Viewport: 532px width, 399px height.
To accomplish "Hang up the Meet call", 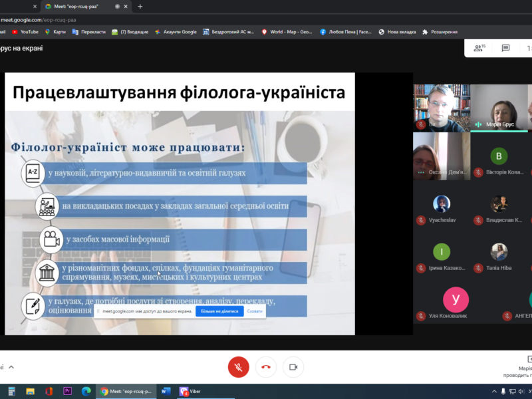I will pos(266,366).
